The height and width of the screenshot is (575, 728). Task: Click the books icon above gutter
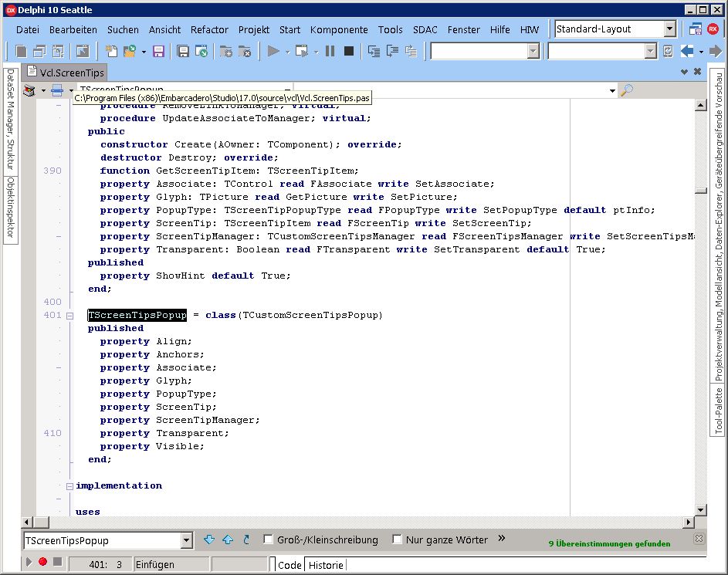29,90
